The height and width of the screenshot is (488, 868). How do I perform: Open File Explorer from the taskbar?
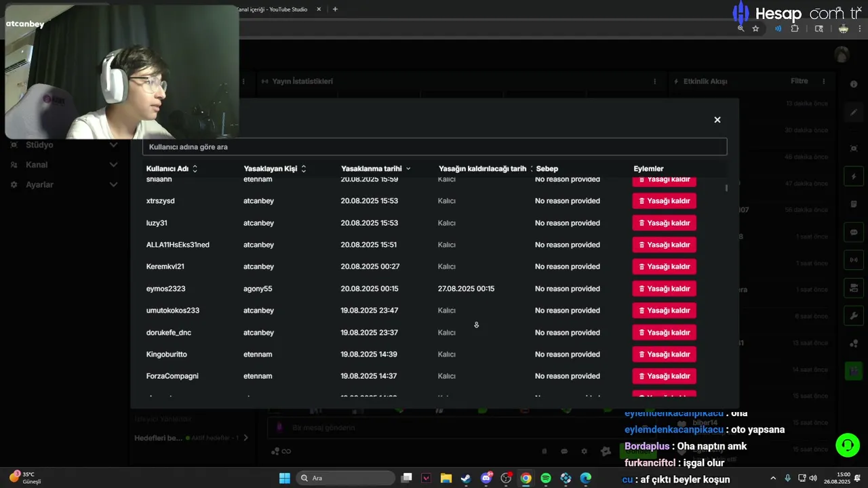(x=446, y=478)
